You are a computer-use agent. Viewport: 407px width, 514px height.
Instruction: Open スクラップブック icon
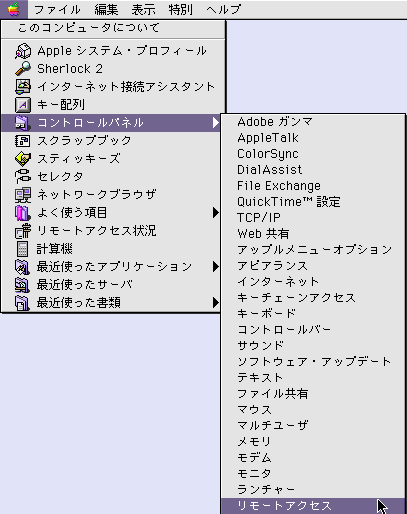pyautogui.click(x=23, y=141)
